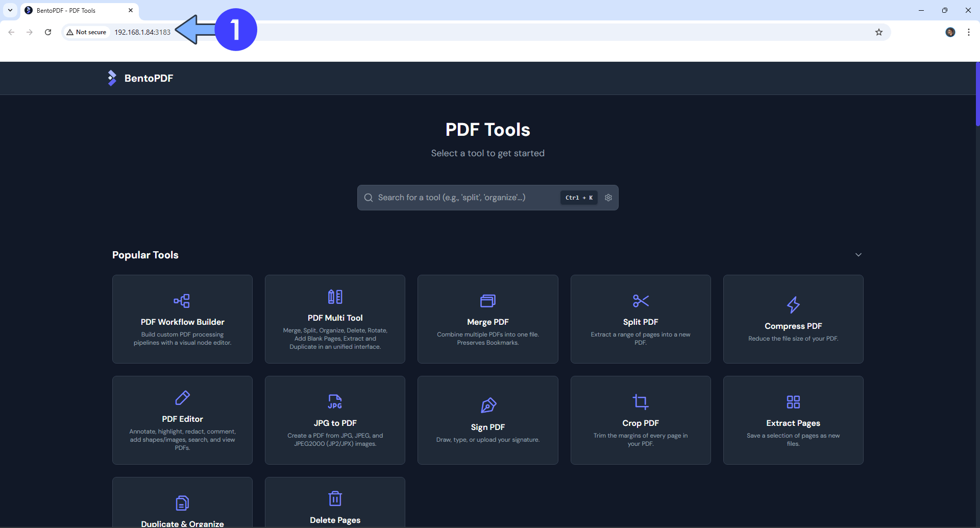Select the Split PDF scissors icon
The width and height of the screenshot is (980, 528).
click(x=640, y=301)
